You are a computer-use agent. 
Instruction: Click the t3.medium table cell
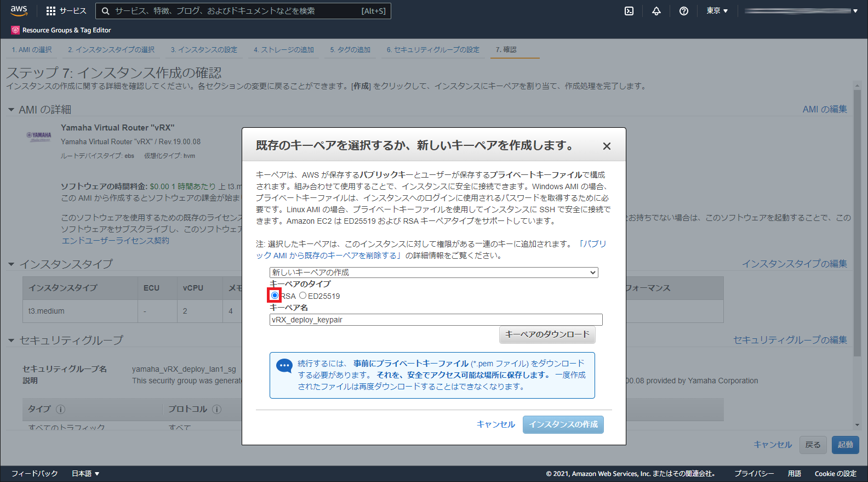coord(80,311)
